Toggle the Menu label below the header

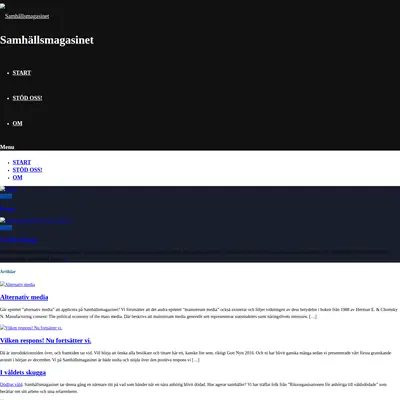coord(7,147)
